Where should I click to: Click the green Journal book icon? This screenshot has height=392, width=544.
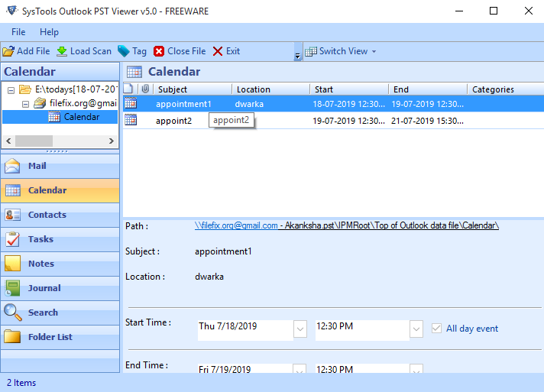click(x=12, y=288)
